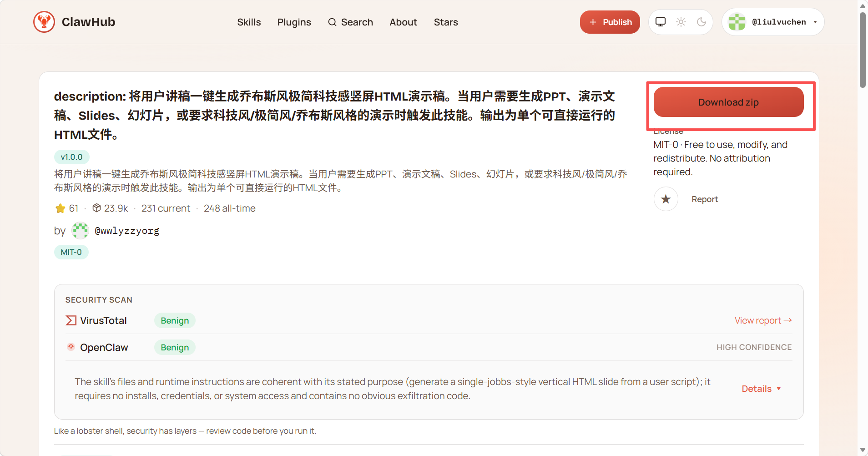This screenshot has height=456, width=868.
Task: Open Search from the navigation bar
Action: pyautogui.click(x=350, y=22)
